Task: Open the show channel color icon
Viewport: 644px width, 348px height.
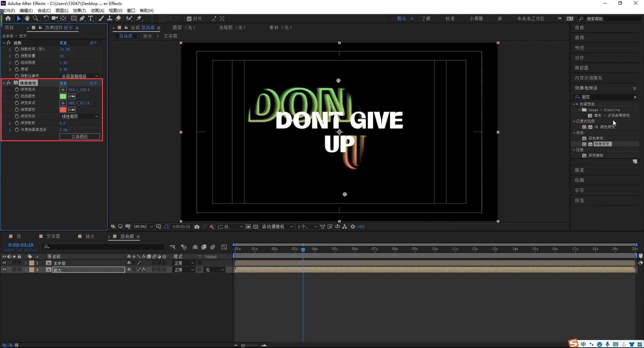Action: pyautogui.click(x=212, y=227)
